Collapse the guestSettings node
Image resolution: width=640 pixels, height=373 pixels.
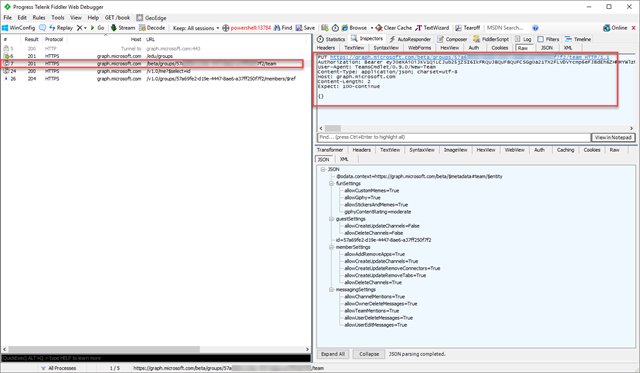(331, 219)
